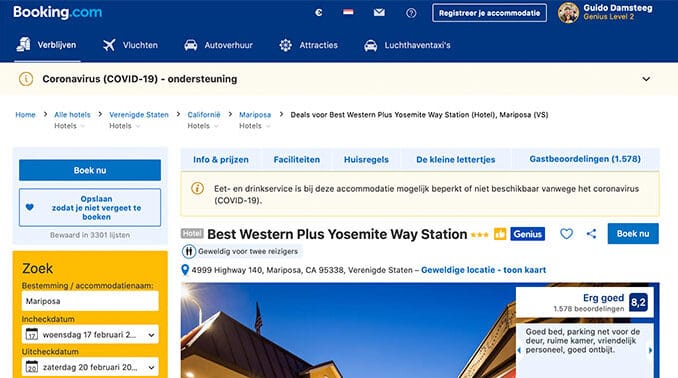Image resolution: width=678 pixels, height=378 pixels.
Task: Open the Info & prijzen tab
Action: click(x=221, y=160)
